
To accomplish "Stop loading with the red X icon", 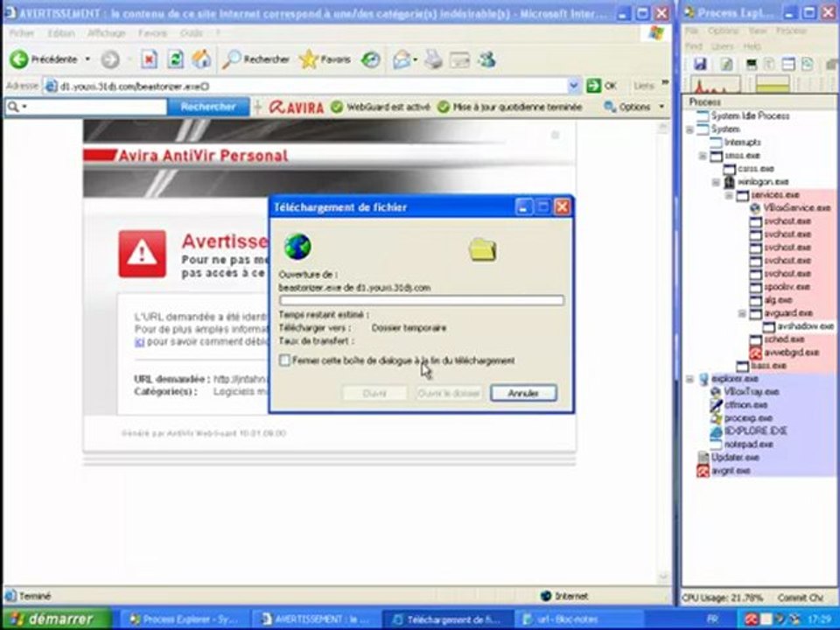I will [149, 59].
